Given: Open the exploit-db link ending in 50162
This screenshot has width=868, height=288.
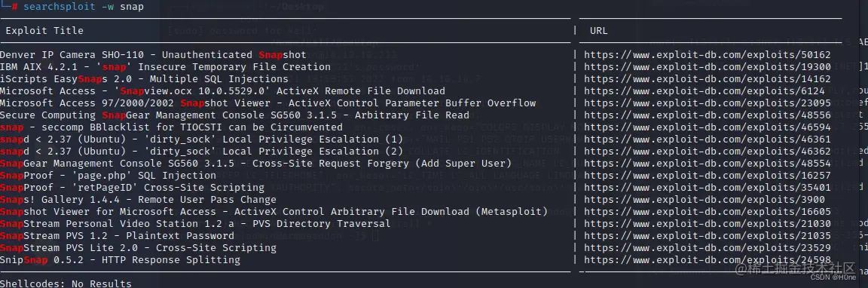Looking at the screenshot, I should [708, 55].
